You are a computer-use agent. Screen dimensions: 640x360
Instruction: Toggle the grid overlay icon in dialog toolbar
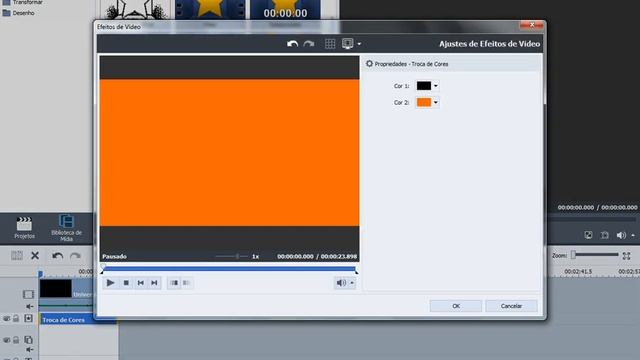tap(330, 44)
